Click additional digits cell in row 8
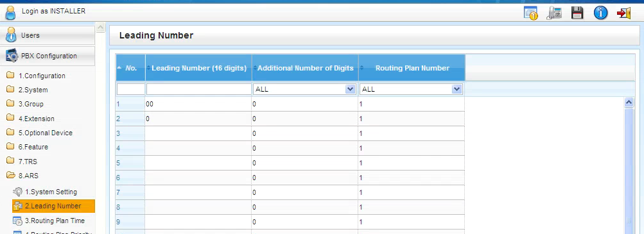644x234 pixels. 305,207
